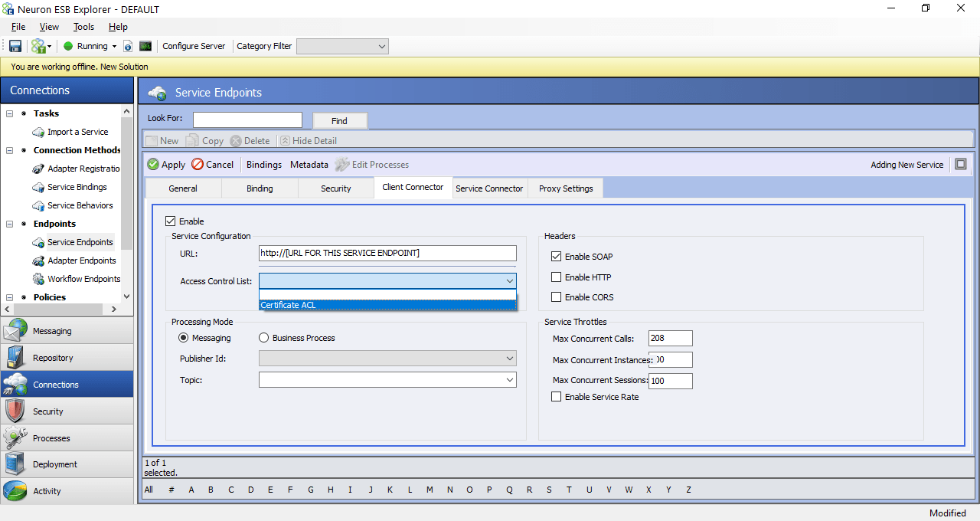
Task: Check the Enable Service Rate checkbox
Action: pos(557,397)
